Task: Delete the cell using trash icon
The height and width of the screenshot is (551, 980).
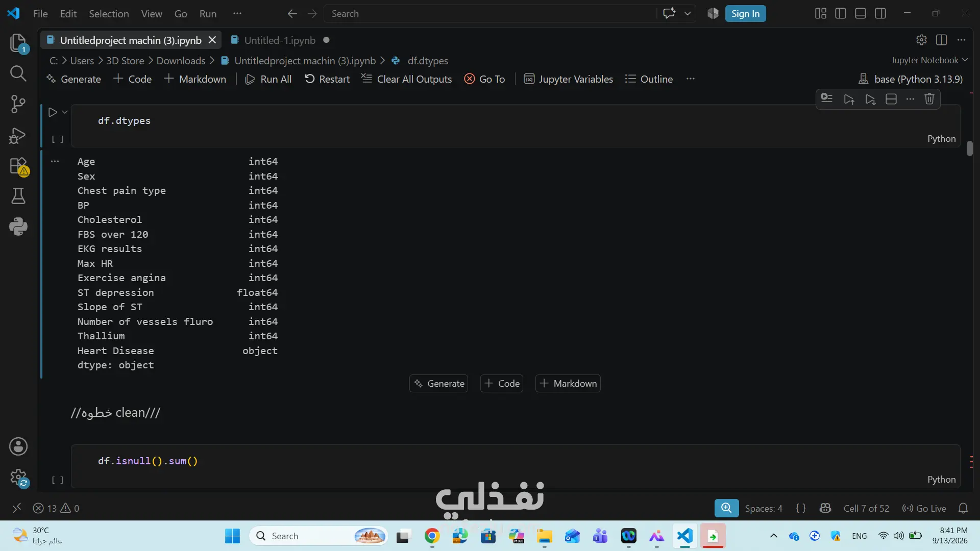Action: click(929, 99)
